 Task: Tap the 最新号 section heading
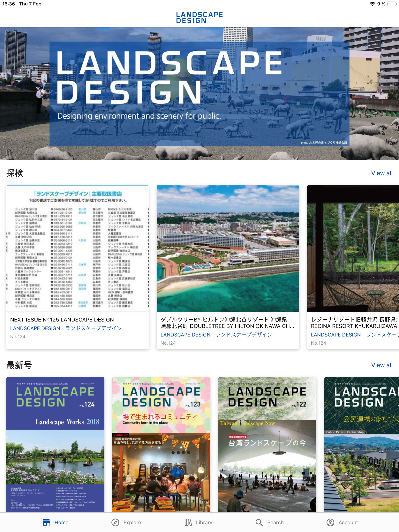pyautogui.click(x=19, y=365)
